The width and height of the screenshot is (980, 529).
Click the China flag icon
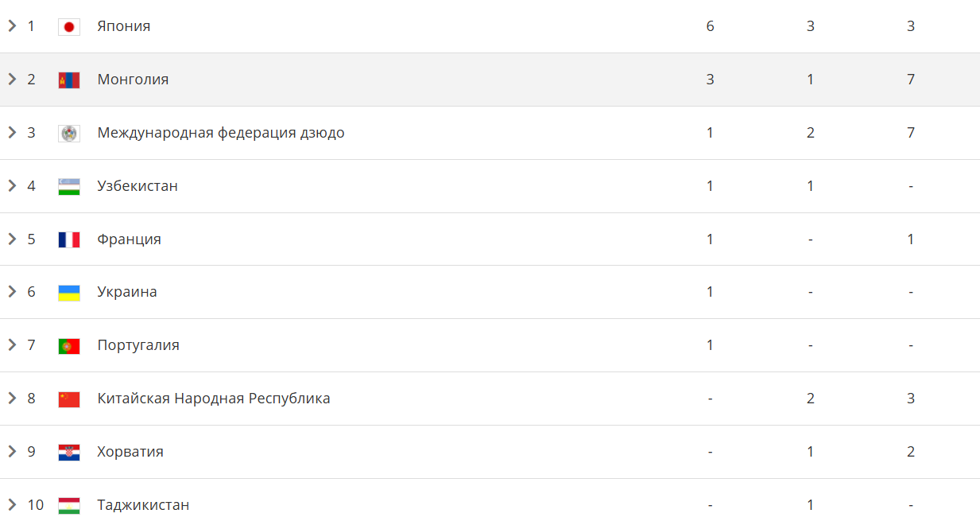click(x=69, y=399)
